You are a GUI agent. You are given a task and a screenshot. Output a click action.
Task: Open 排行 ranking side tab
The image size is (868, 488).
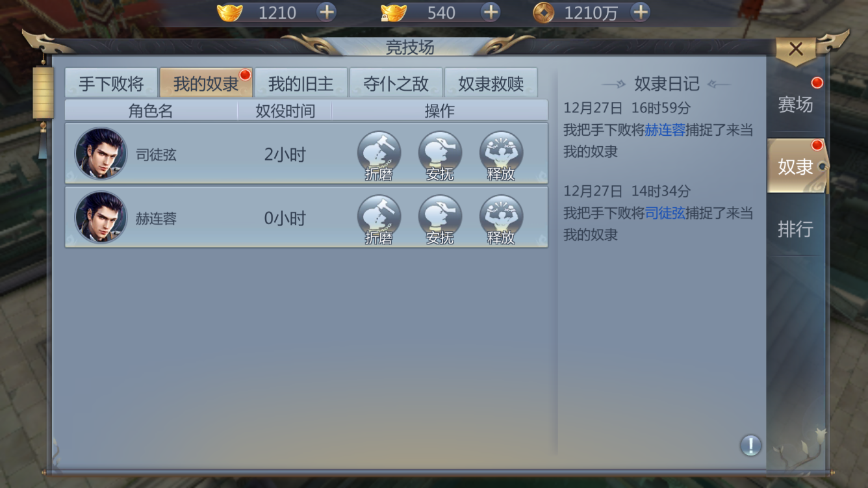tap(796, 229)
